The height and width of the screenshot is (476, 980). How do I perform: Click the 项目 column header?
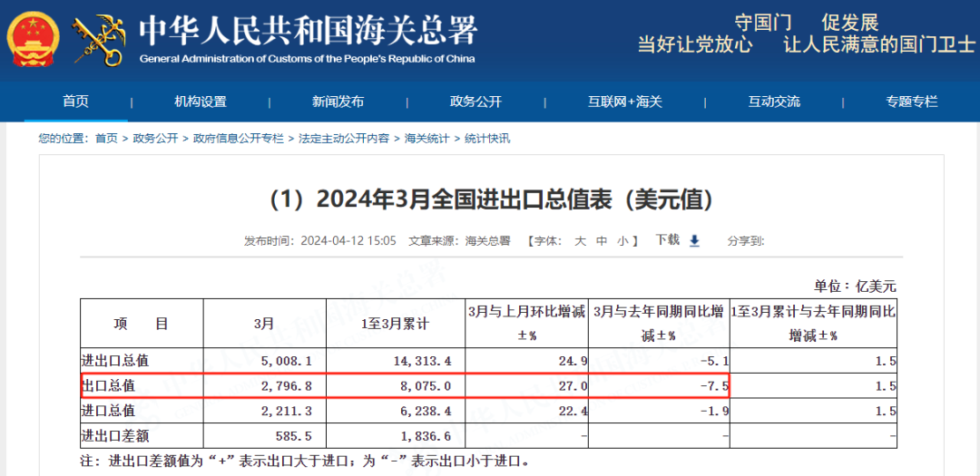142,324
